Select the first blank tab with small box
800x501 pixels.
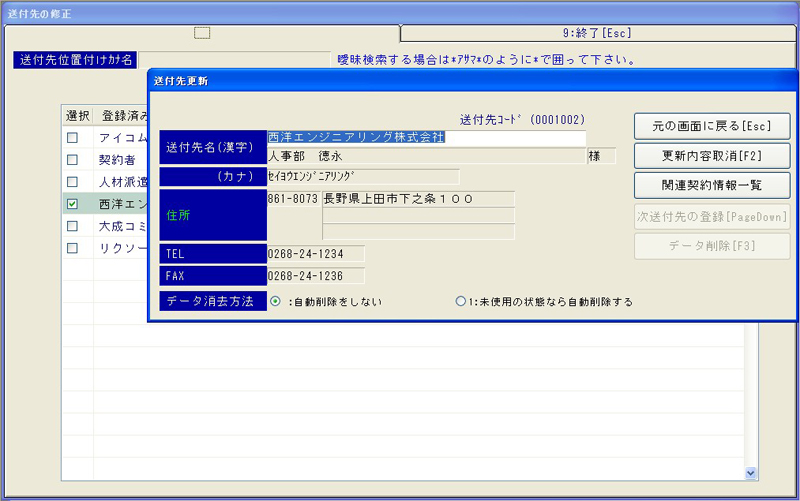click(202, 33)
